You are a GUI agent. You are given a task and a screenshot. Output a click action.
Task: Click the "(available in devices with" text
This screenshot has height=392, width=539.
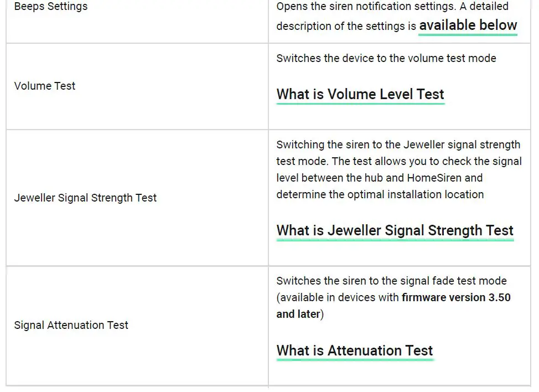click(338, 297)
